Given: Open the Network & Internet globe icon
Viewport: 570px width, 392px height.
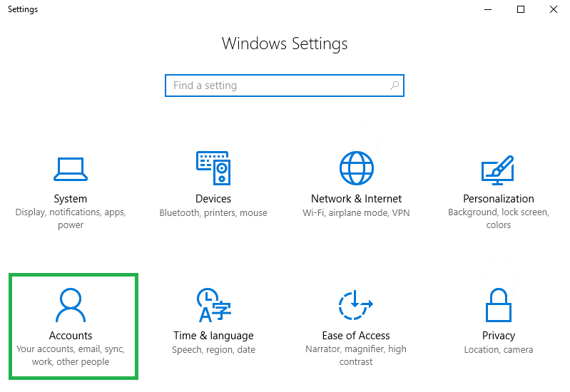Looking at the screenshot, I should 356,168.
